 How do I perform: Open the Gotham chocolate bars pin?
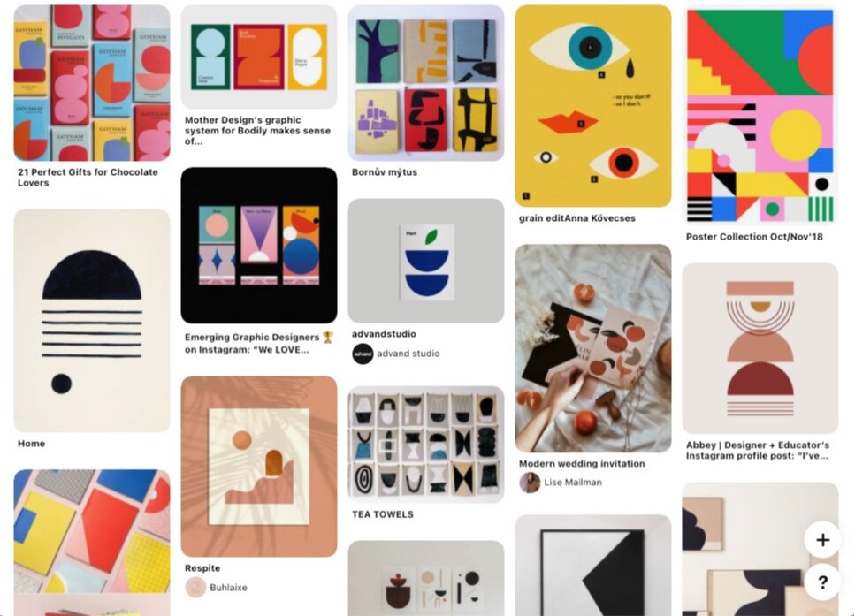click(x=92, y=83)
